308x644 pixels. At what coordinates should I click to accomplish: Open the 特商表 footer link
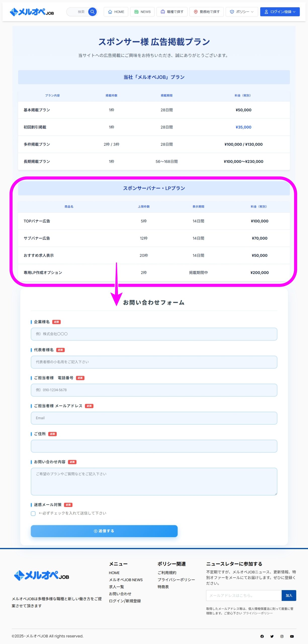click(x=163, y=587)
